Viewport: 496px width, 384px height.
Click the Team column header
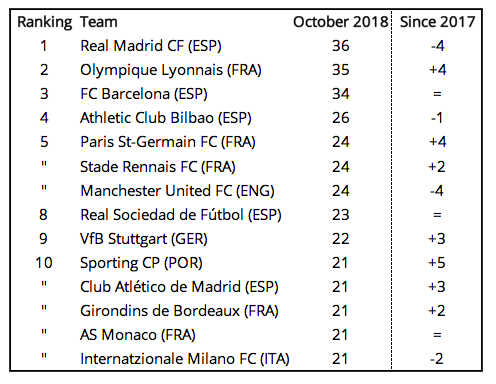pyautogui.click(x=99, y=22)
